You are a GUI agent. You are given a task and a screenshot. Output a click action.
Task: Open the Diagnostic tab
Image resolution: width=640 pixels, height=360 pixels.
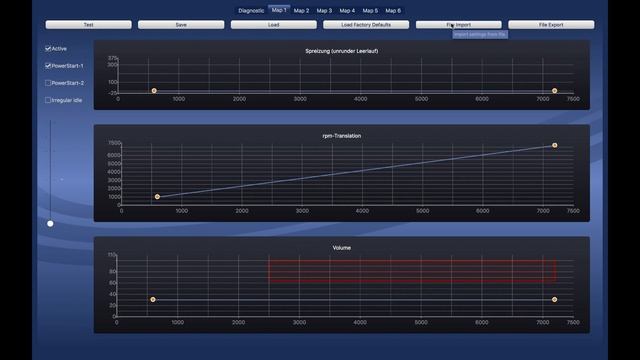point(251,11)
